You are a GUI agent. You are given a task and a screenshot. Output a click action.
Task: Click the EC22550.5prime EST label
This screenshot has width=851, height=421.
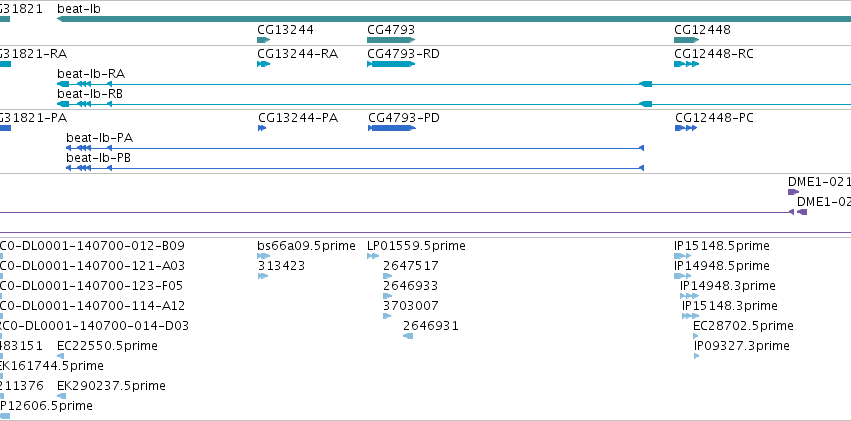pos(107,346)
